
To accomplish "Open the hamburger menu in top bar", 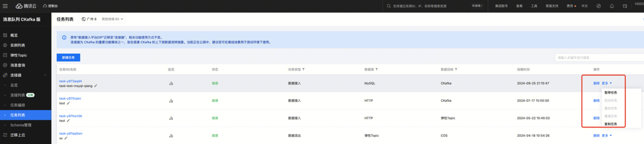I will 5,6.
